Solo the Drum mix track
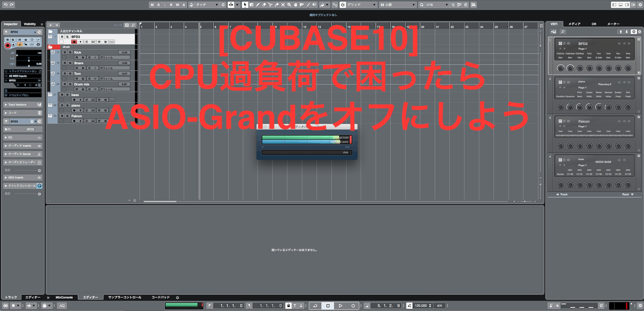This screenshot has height=311, width=644. [70, 84]
